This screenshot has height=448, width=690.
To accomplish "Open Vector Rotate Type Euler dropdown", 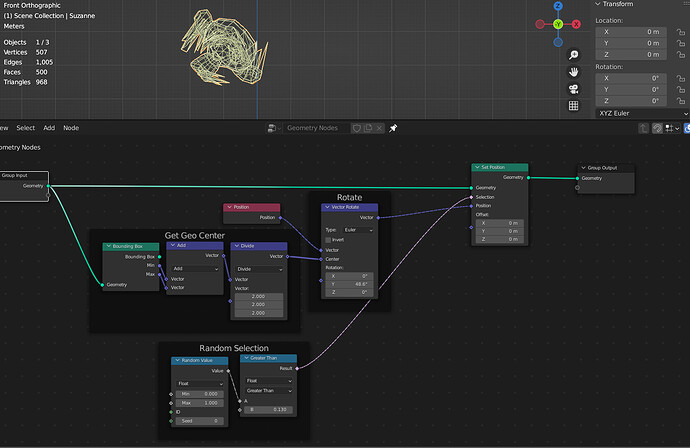I will tap(356, 230).
